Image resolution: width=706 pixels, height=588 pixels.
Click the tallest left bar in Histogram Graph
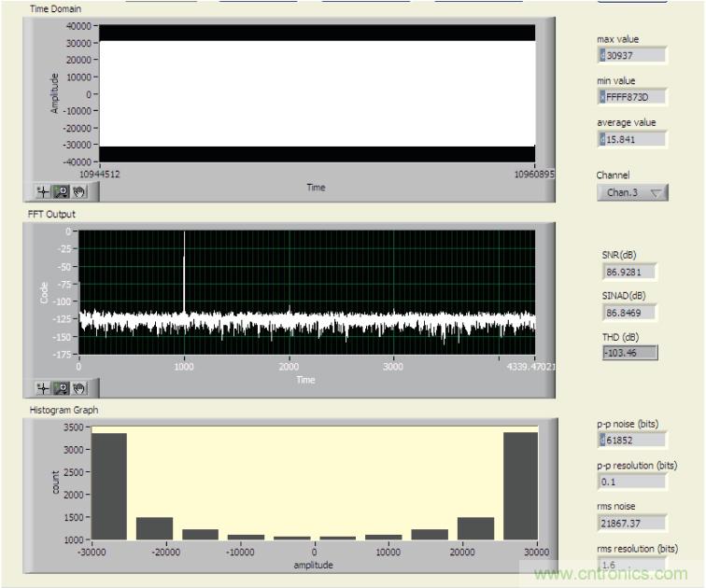(108, 485)
